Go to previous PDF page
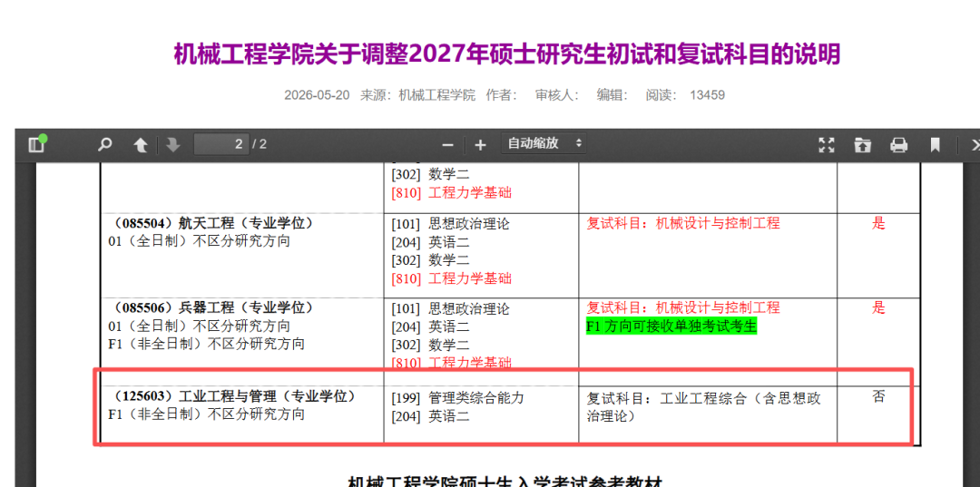980x487 pixels. (141, 145)
